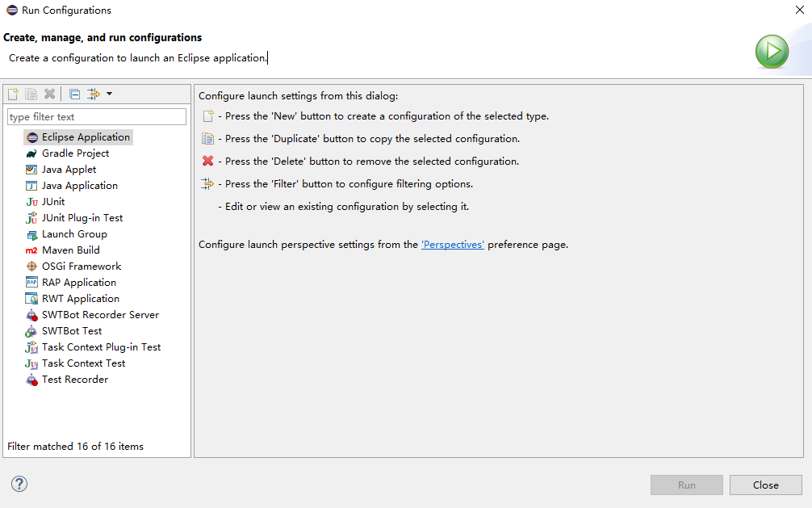Select the Java Application label

[80, 186]
